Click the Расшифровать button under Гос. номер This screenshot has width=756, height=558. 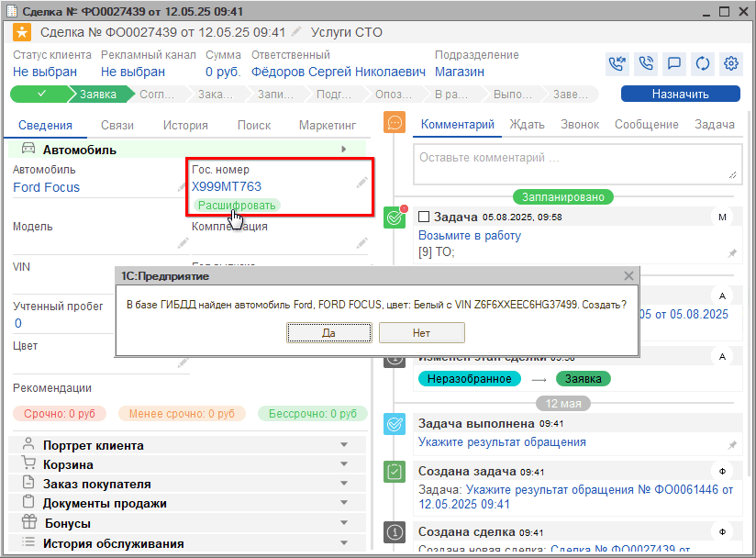coord(236,206)
